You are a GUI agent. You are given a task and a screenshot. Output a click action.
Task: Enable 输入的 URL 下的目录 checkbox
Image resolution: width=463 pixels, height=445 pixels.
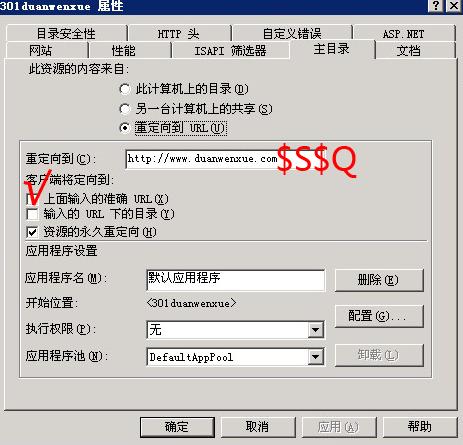point(32,214)
